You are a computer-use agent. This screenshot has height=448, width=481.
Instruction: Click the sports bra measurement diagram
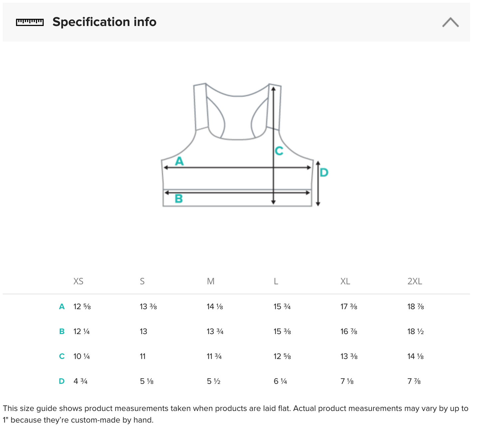pos(237,145)
